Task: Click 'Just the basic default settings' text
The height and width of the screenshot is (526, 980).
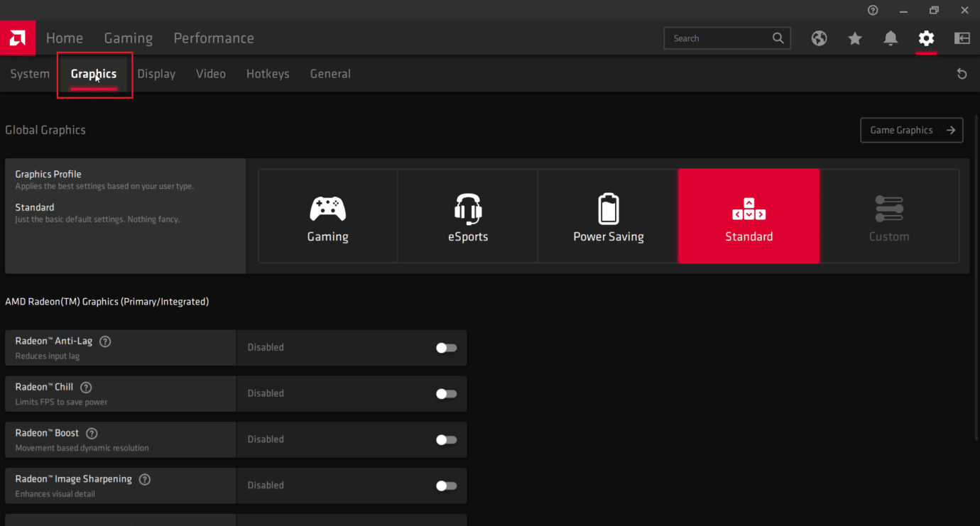Action: click(x=97, y=220)
